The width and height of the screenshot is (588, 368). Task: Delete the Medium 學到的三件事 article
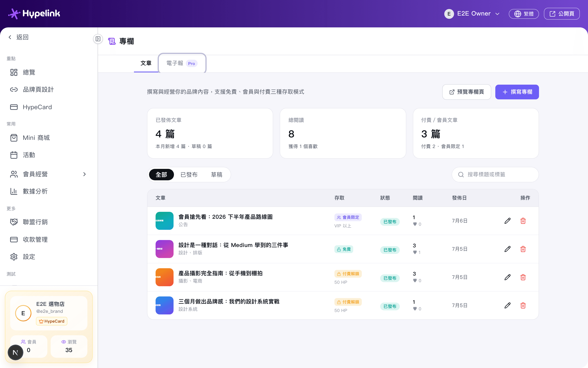click(523, 249)
